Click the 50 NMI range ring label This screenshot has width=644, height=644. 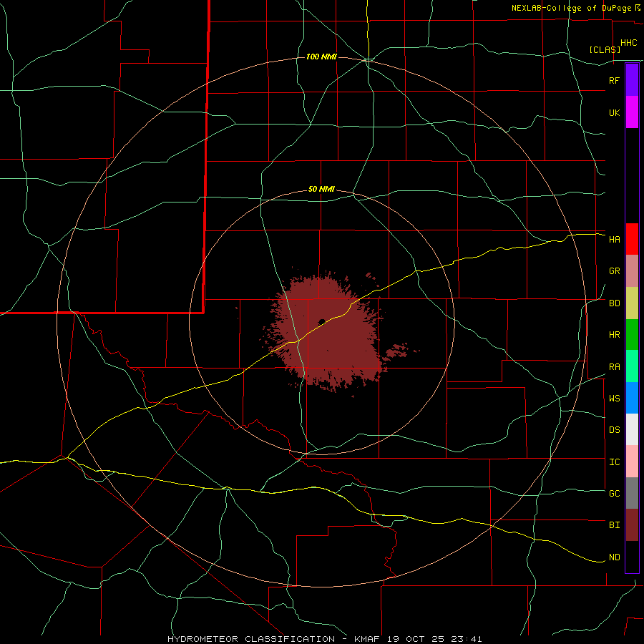321,190
